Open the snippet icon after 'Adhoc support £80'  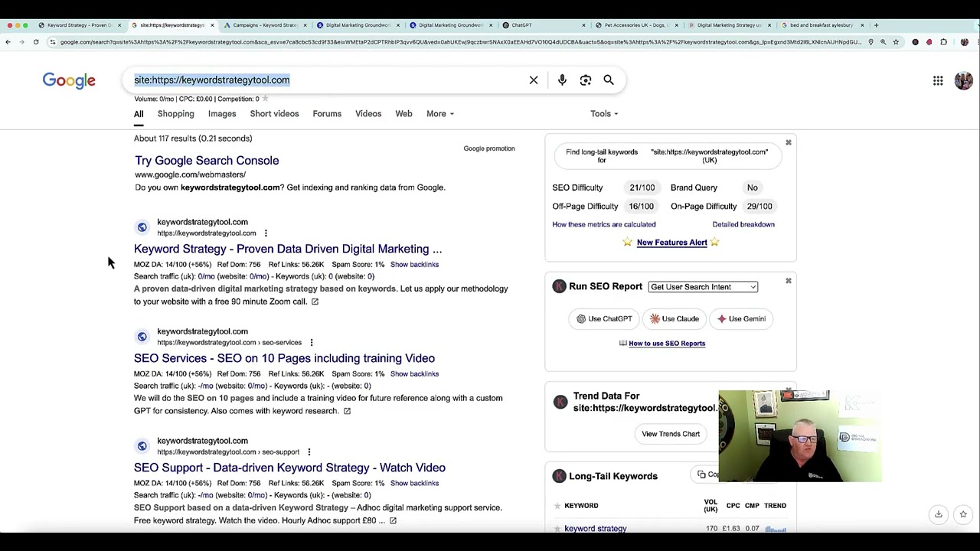pyautogui.click(x=393, y=520)
